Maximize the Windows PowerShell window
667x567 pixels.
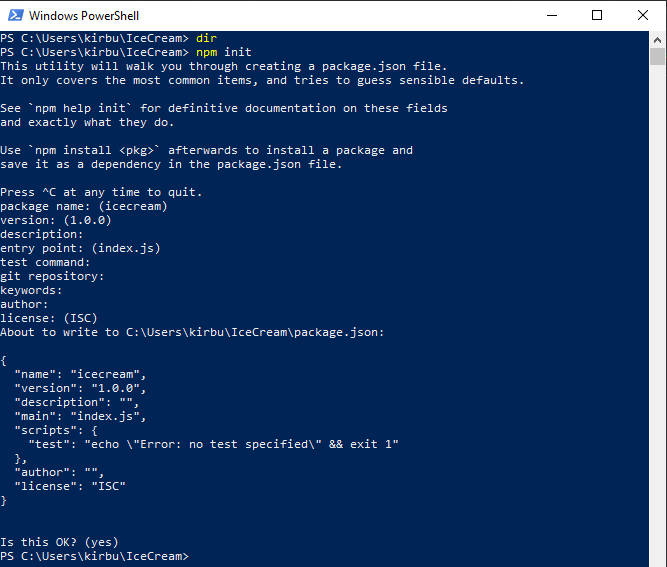point(597,16)
